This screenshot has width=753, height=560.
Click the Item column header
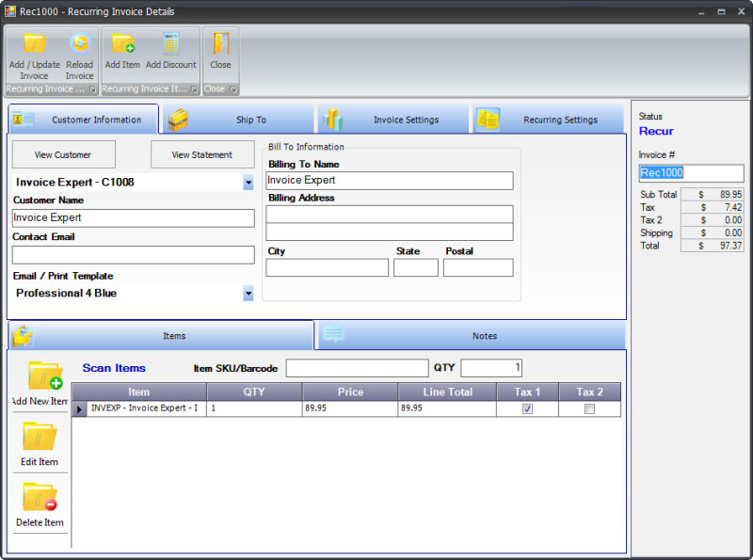(138, 392)
